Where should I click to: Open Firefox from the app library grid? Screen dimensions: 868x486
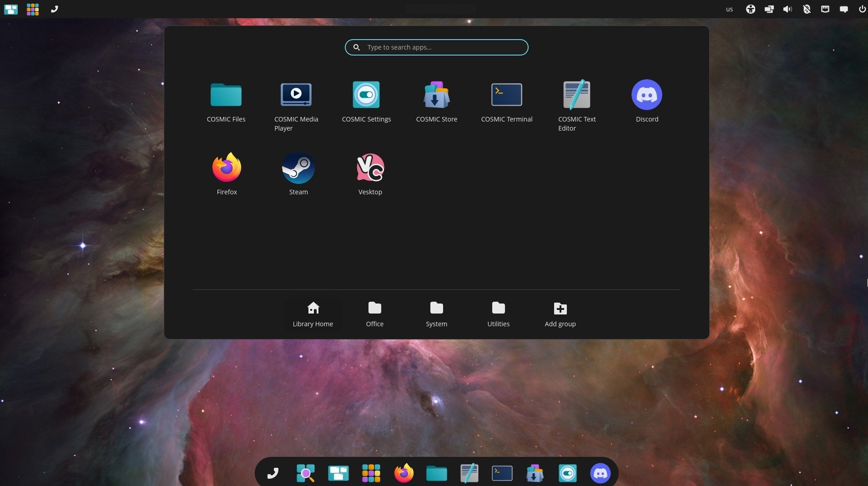227,174
